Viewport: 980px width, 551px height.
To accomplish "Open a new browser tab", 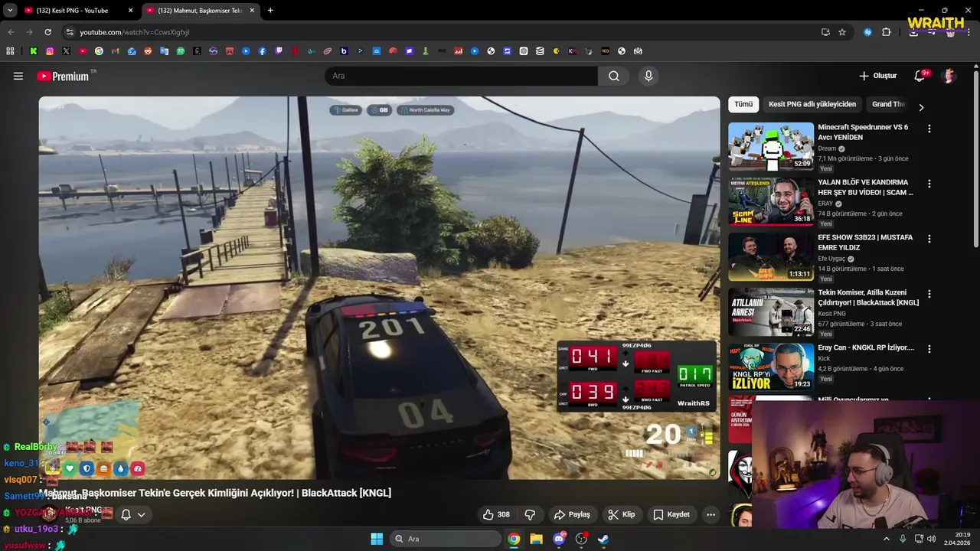I will [270, 11].
